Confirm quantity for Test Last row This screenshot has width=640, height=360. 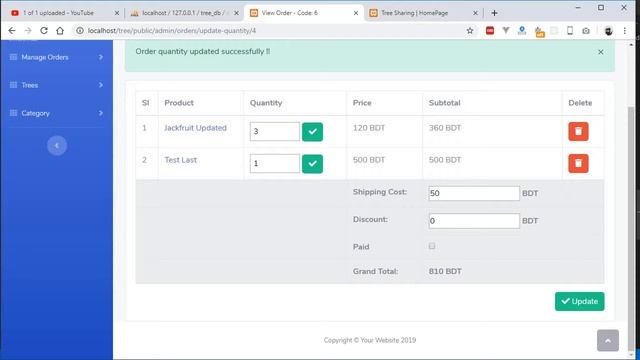[x=312, y=164]
